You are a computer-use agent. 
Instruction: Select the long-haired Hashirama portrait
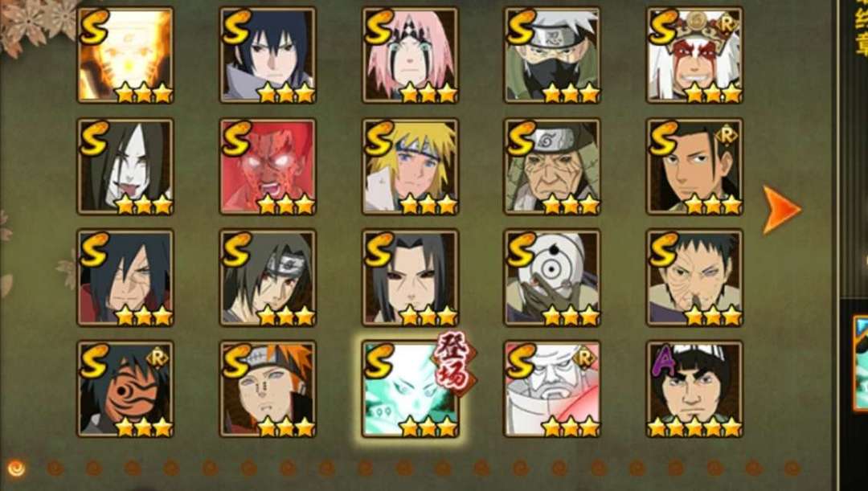point(694,166)
